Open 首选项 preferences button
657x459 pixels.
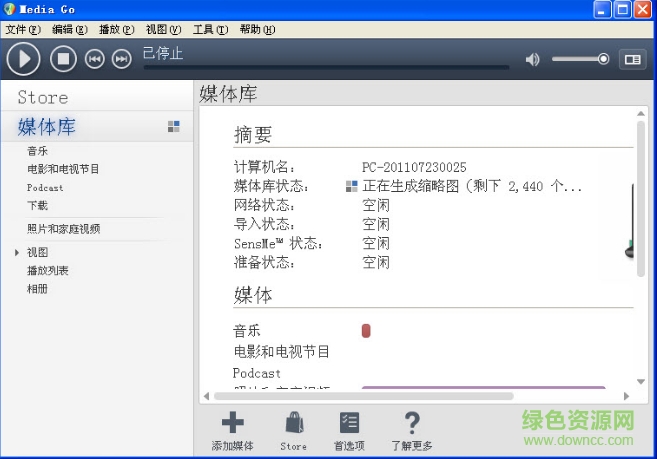349,431
